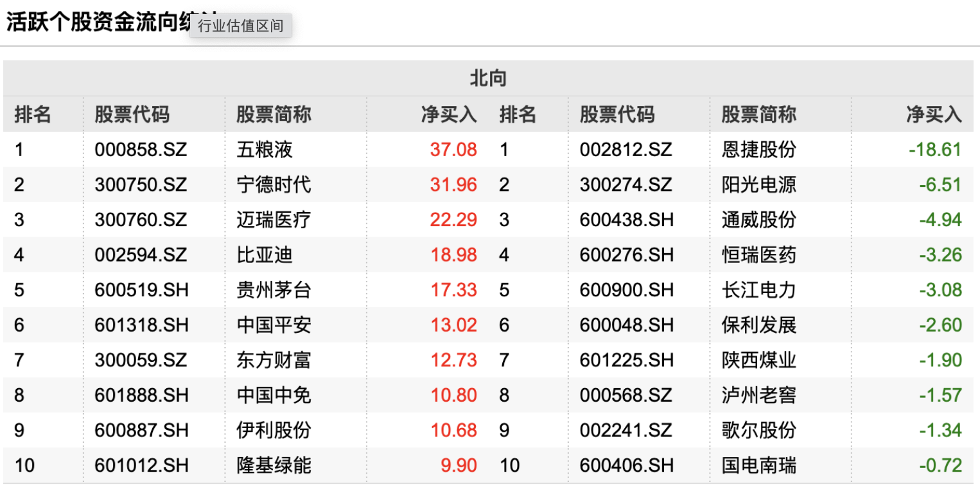The height and width of the screenshot is (491, 980).
Task: Select stock code 601888.SH
Action: tap(142, 395)
